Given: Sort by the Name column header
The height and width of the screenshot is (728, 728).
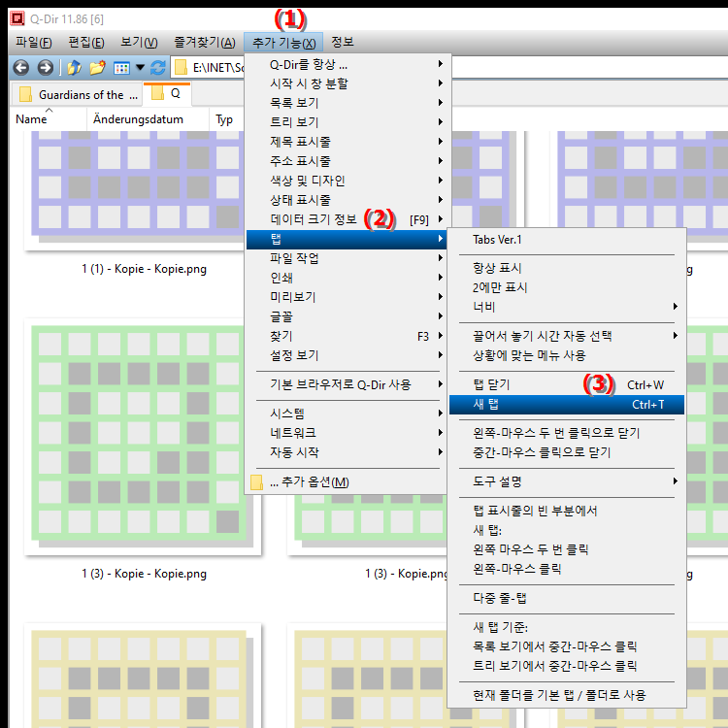Looking at the screenshot, I should (x=48, y=119).
